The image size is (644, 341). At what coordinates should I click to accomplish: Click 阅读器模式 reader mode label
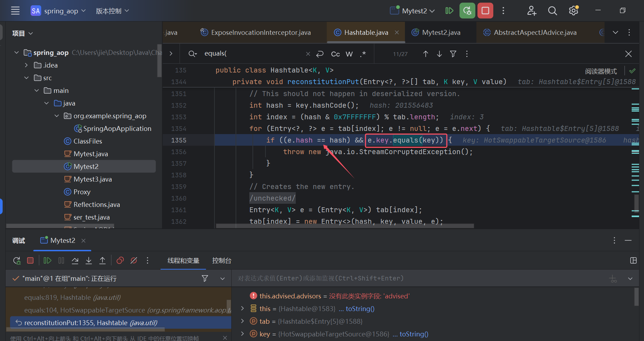pos(601,71)
